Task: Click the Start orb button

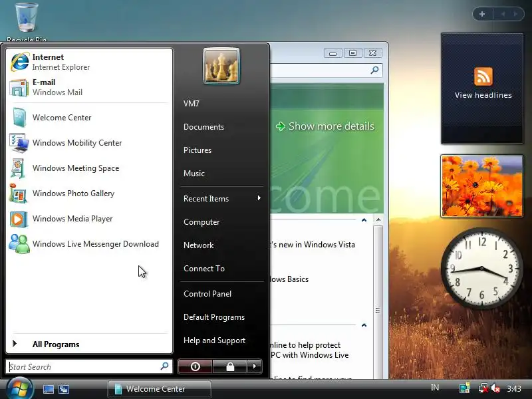Action: click(x=19, y=389)
